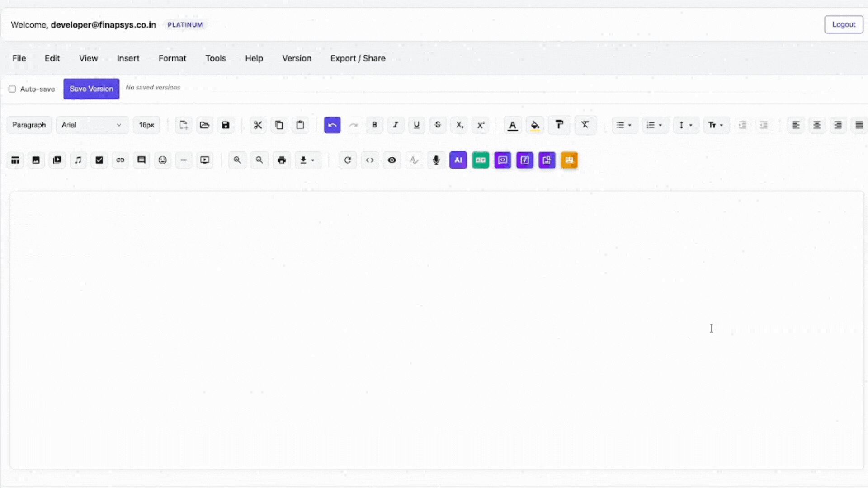Open the Export / Share menu
The height and width of the screenshot is (488, 868).
[x=358, y=58]
